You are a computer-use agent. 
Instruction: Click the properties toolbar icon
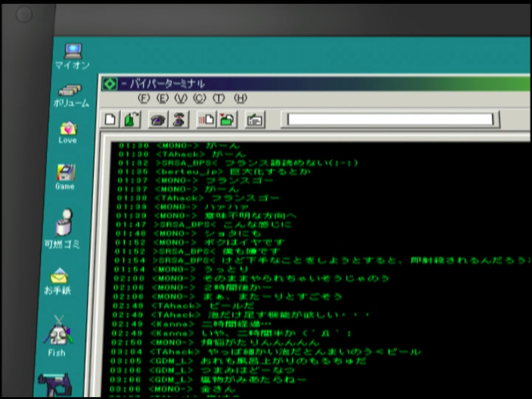pyautogui.click(x=255, y=120)
